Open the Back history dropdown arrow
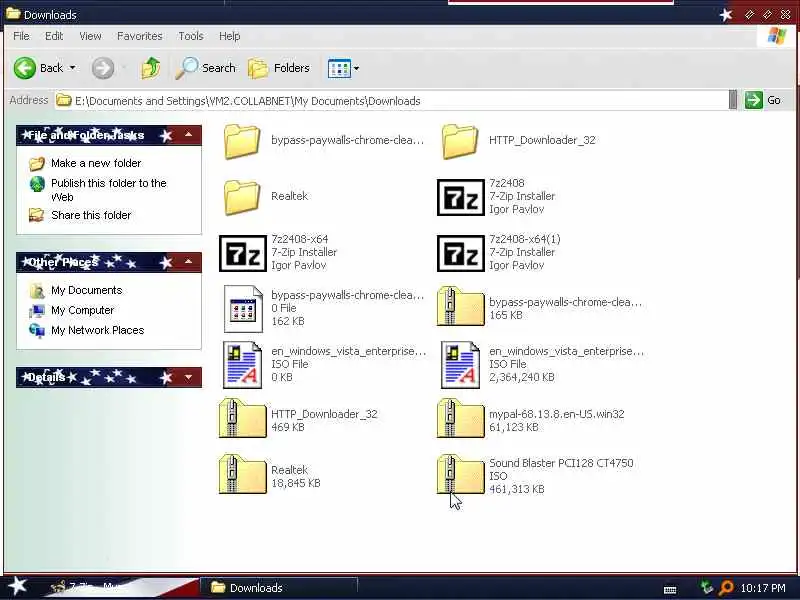This screenshot has height=600, width=800. pos(72,68)
